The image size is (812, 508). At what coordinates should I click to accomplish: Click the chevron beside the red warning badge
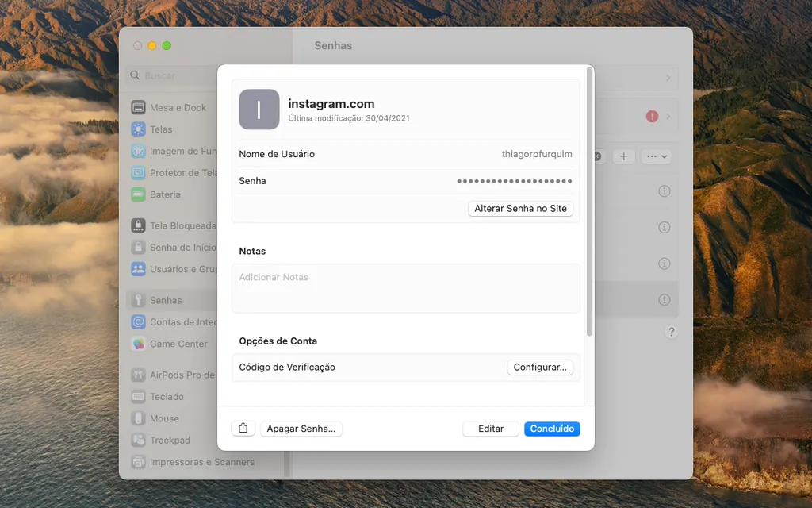pyautogui.click(x=668, y=117)
